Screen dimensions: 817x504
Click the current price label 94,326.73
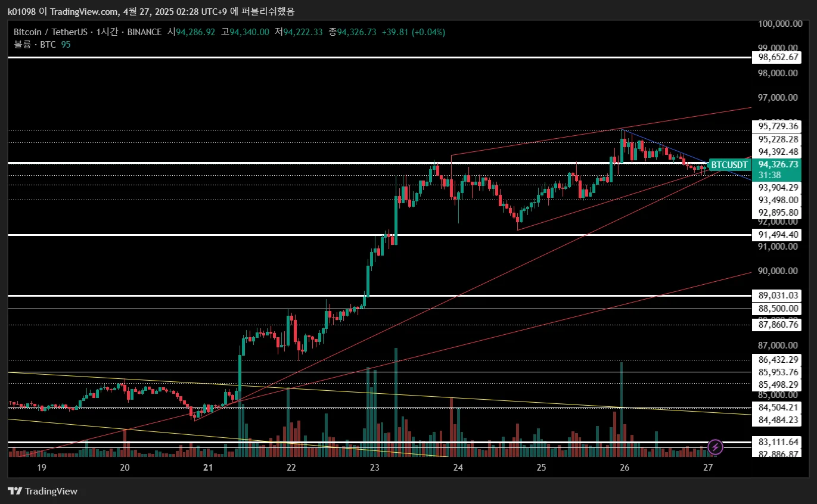778,164
